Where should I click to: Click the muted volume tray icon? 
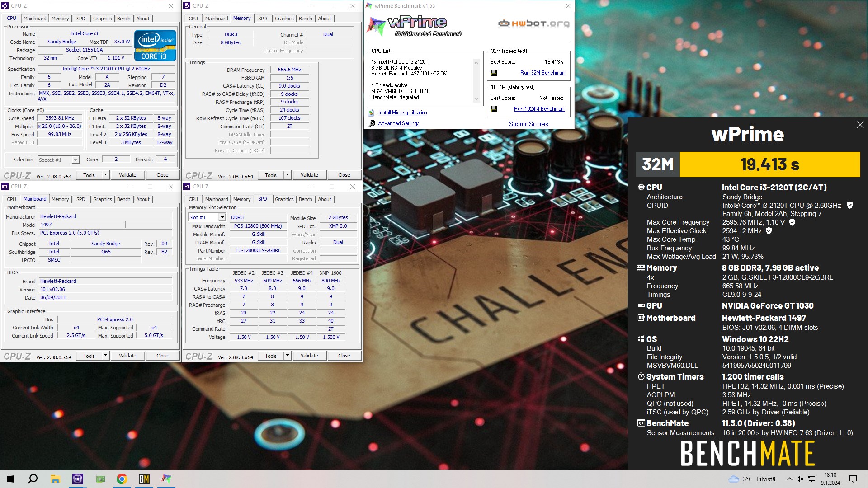pos(800,479)
